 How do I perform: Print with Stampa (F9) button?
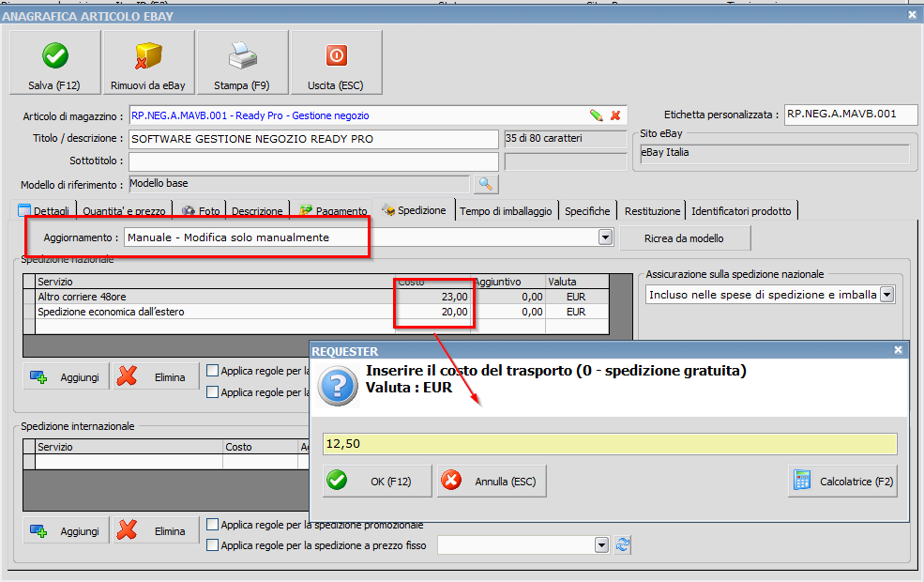(x=242, y=63)
